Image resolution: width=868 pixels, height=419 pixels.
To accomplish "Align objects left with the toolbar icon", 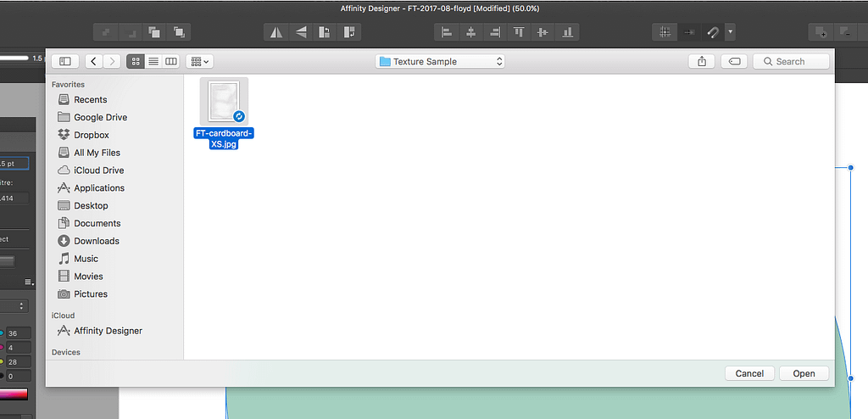I will (446, 32).
